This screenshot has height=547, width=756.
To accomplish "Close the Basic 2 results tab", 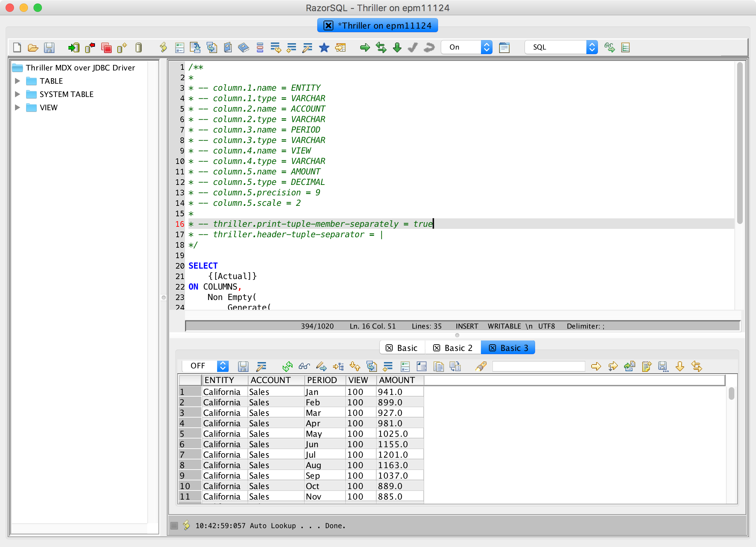I will click(436, 348).
